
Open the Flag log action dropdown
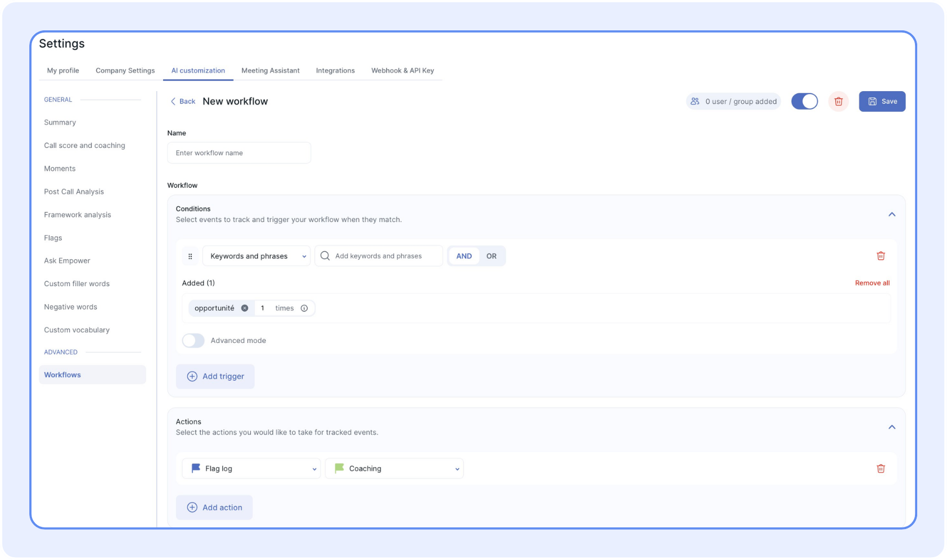(x=251, y=468)
